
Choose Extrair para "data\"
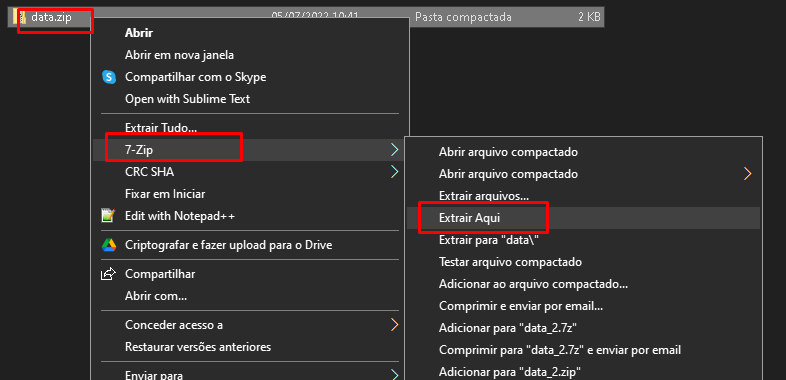click(x=489, y=240)
